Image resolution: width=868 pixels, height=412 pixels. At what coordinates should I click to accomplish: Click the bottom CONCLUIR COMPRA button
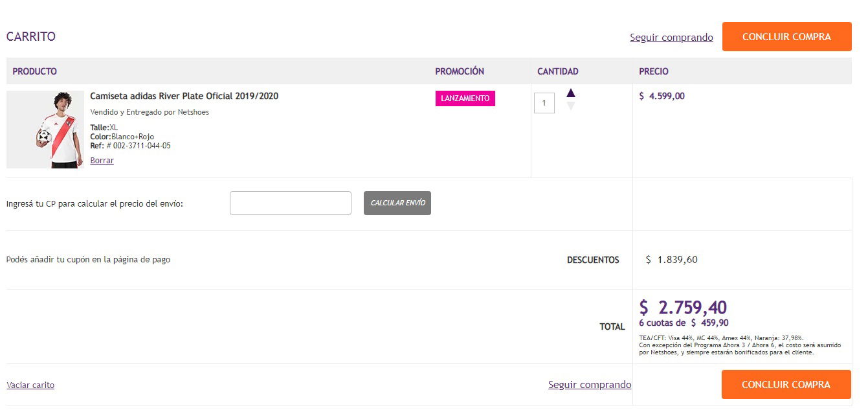(x=786, y=385)
